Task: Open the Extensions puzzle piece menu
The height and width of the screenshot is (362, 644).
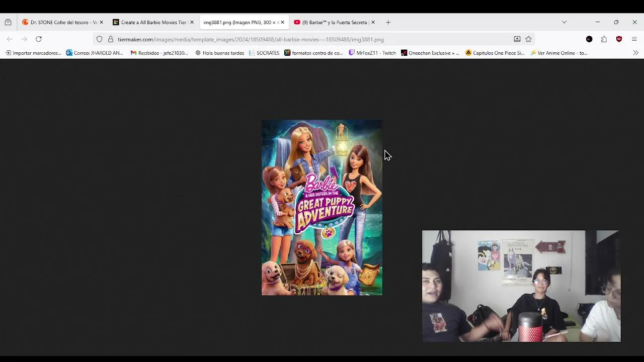Action: coord(604,39)
